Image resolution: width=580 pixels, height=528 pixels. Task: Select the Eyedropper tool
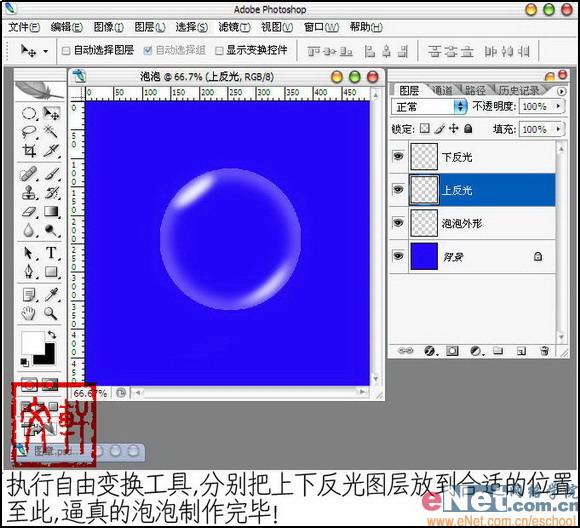click(51, 295)
